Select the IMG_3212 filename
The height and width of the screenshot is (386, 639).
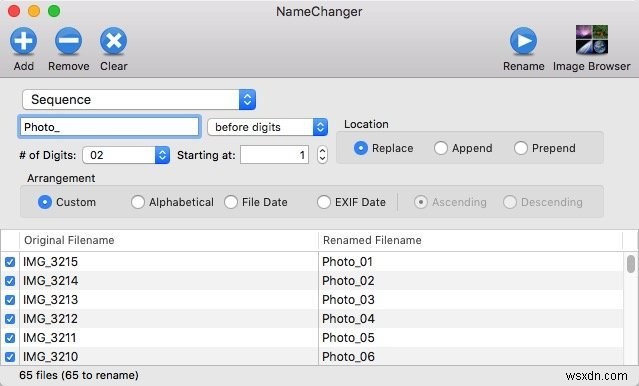coord(50,319)
